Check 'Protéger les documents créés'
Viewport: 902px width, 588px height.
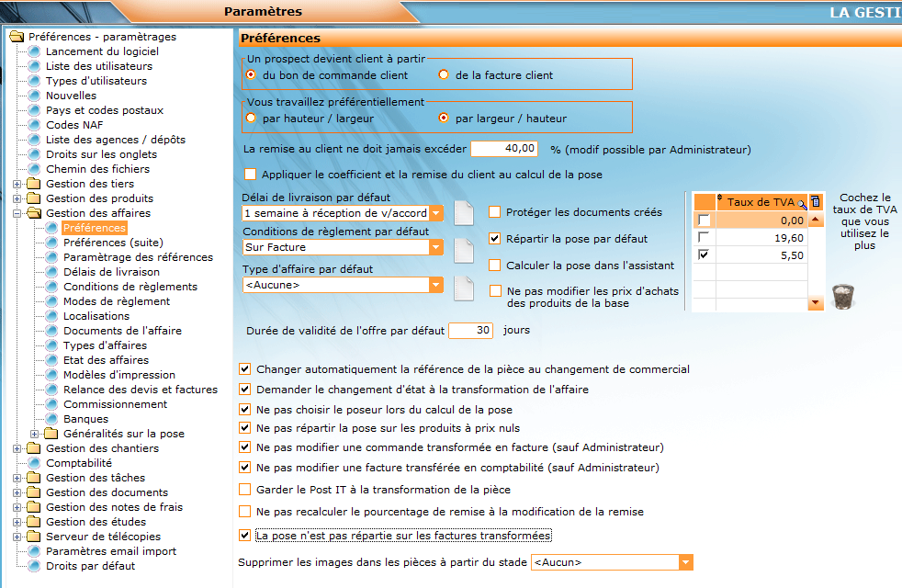495,212
